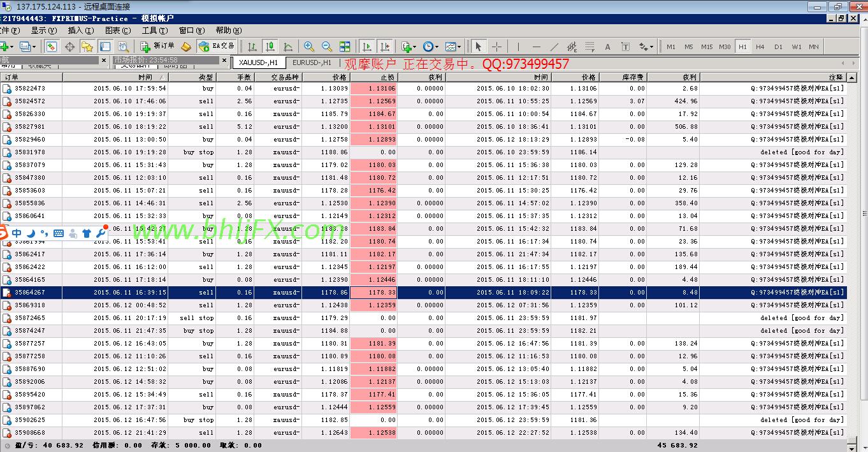This screenshot has height=452, width=868.
Task: Select the arrows symbol tool
Action: coord(644,47)
